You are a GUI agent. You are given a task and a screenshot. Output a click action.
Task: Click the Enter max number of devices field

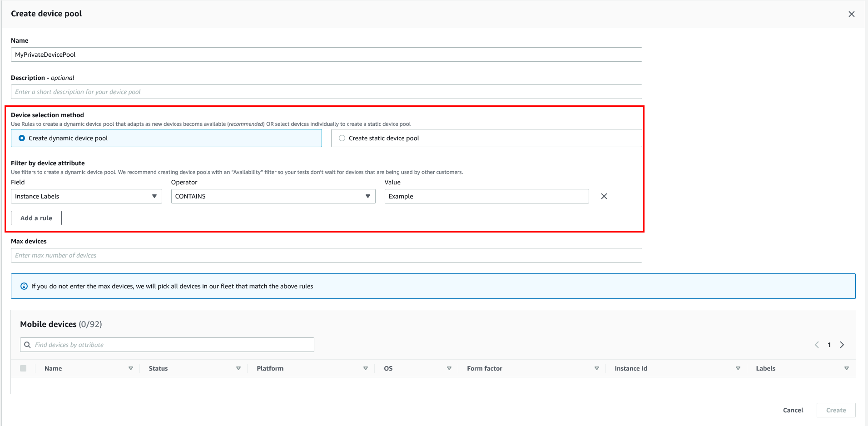[326, 255]
